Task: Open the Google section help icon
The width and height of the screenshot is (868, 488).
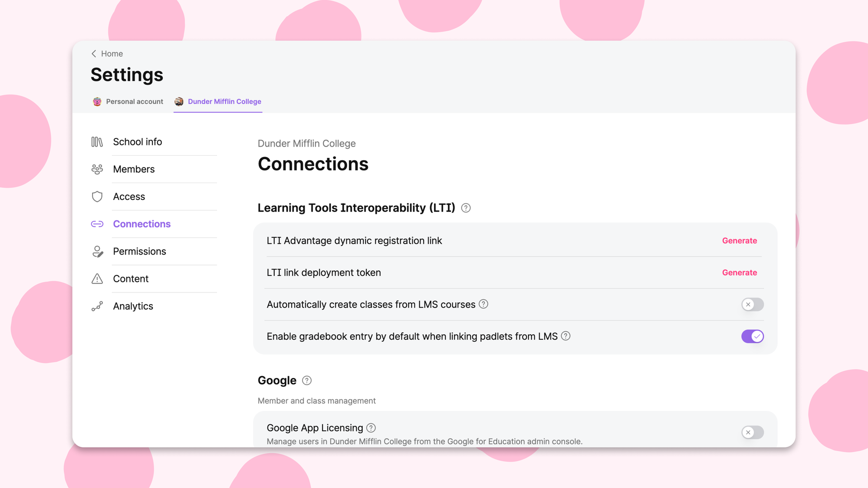Action: pyautogui.click(x=306, y=380)
